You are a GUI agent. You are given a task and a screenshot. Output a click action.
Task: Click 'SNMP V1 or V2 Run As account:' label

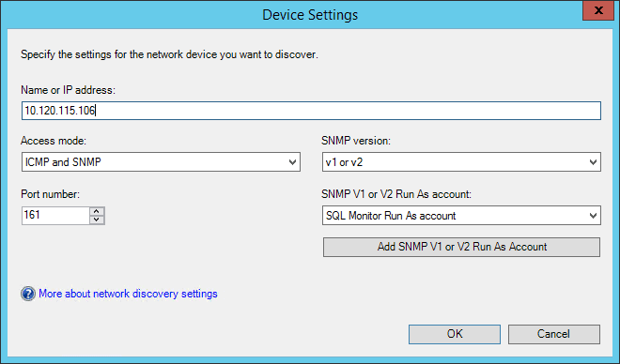pos(396,194)
